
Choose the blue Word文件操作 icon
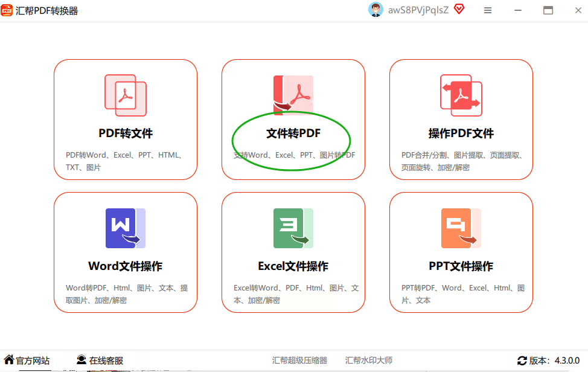(125, 228)
